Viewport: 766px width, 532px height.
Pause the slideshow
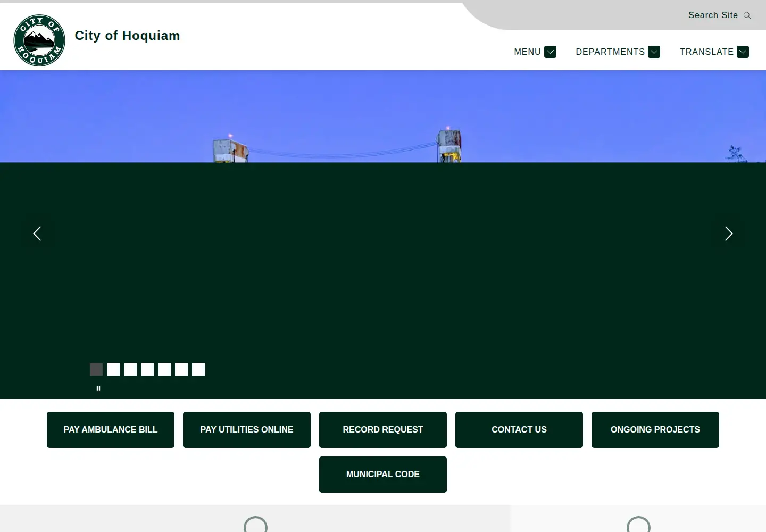coord(98,388)
